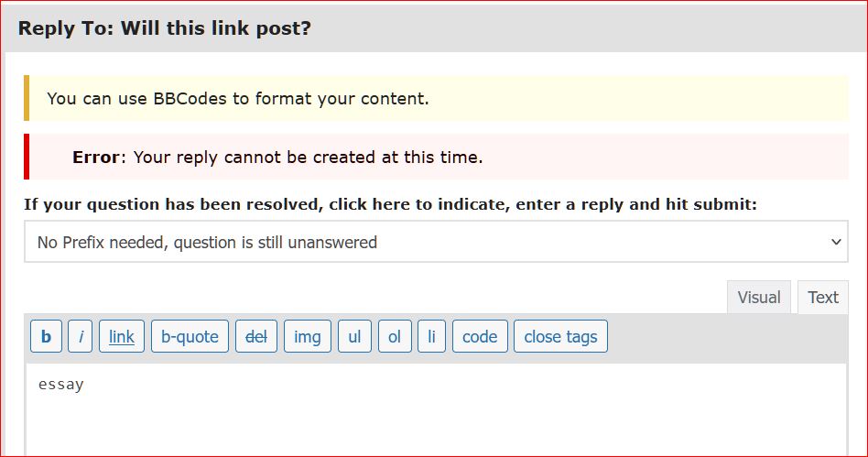Viewport: 868px width, 457px height.
Task: Switch to the Text editor tab
Action: click(x=823, y=298)
